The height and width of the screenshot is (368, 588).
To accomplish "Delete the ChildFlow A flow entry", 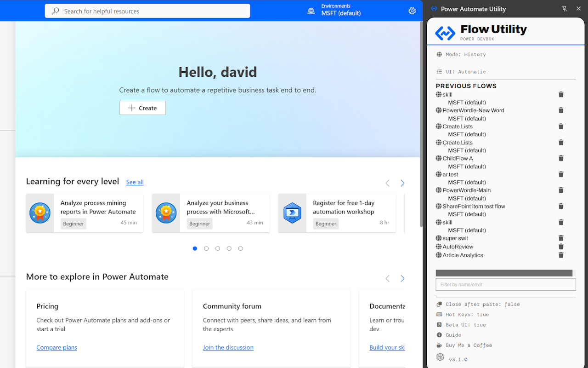I will (561, 158).
